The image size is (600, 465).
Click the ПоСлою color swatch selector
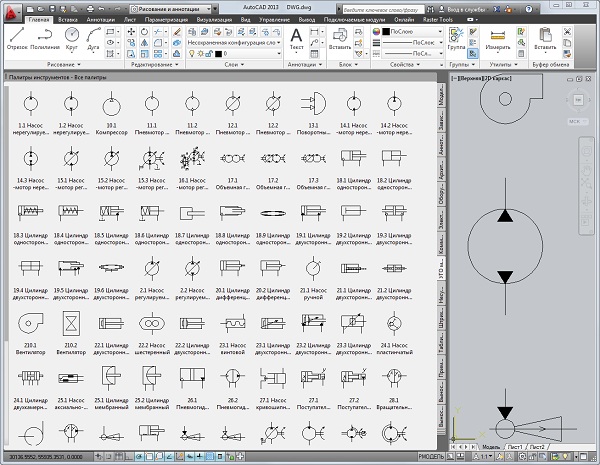click(x=400, y=34)
